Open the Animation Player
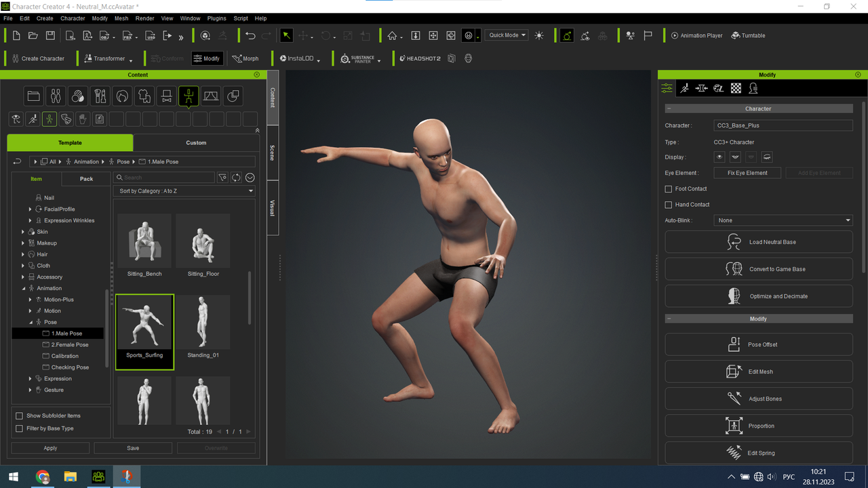The image size is (868, 488). tap(696, 35)
